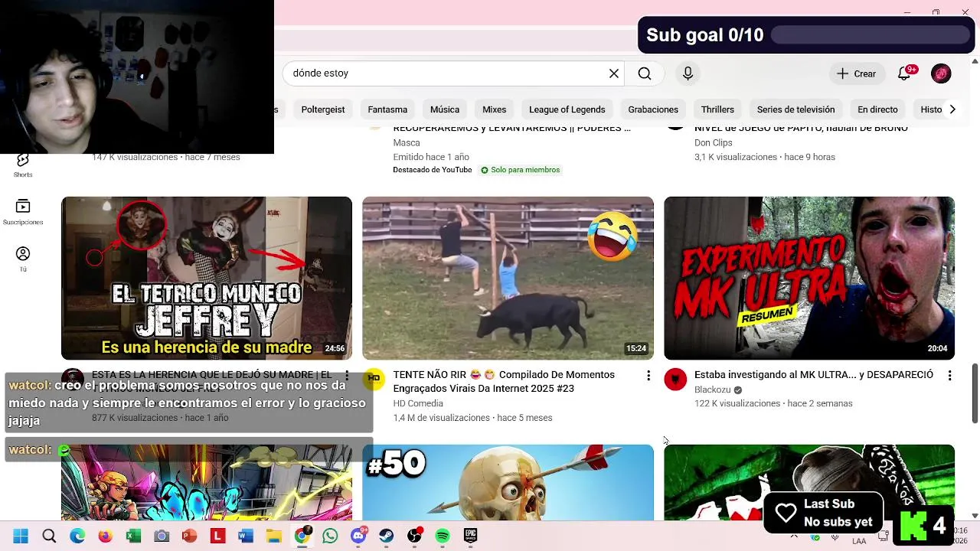The width and height of the screenshot is (980, 551).
Task: Click the Crear button
Action: (856, 73)
